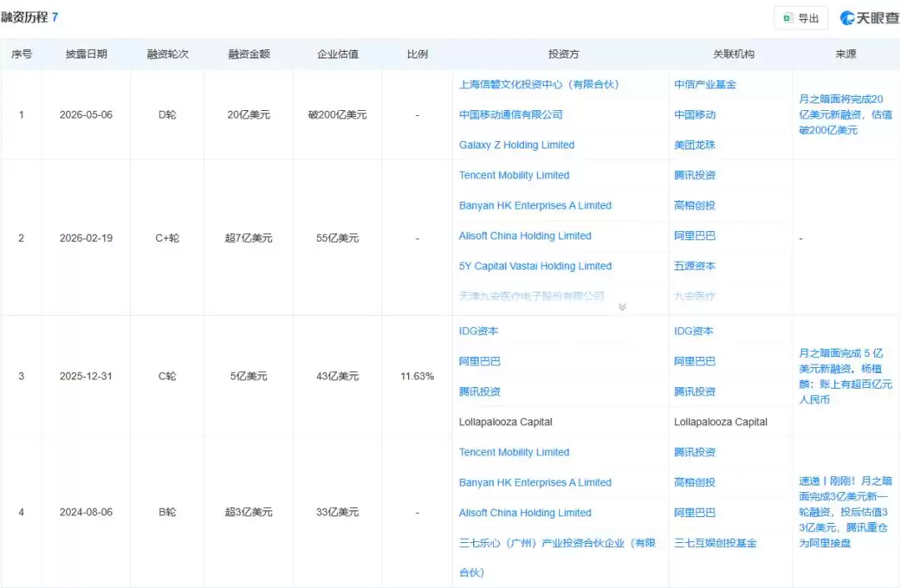
Task: Open 腾讯投资 investor in the C轮 row
Action: pyautogui.click(x=479, y=392)
